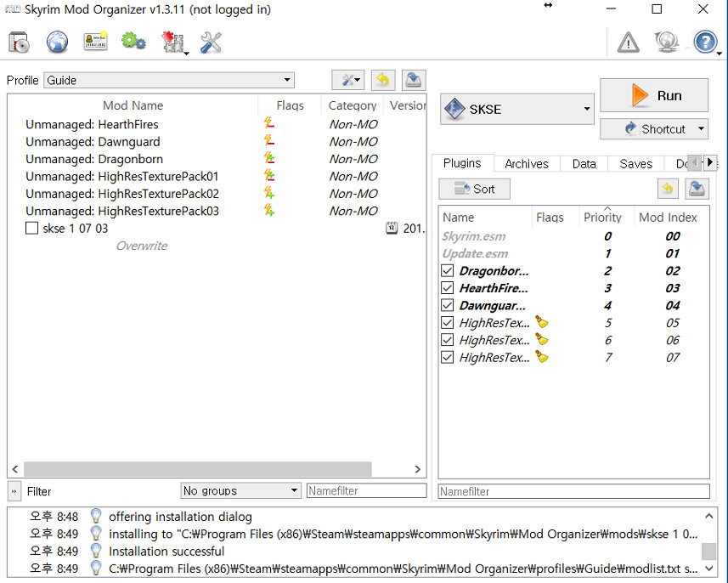Open the mod list wrench options dropdown

tap(348, 81)
